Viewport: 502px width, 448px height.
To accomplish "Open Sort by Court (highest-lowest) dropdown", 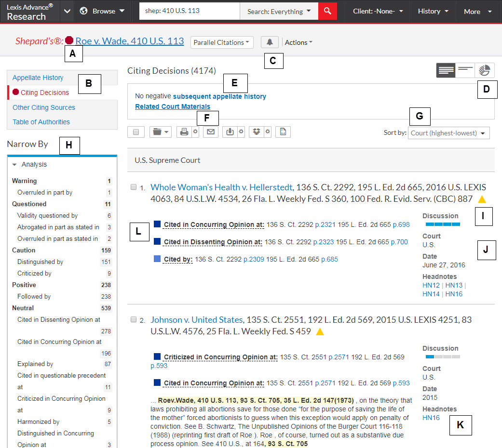I will [x=448, y=133].
